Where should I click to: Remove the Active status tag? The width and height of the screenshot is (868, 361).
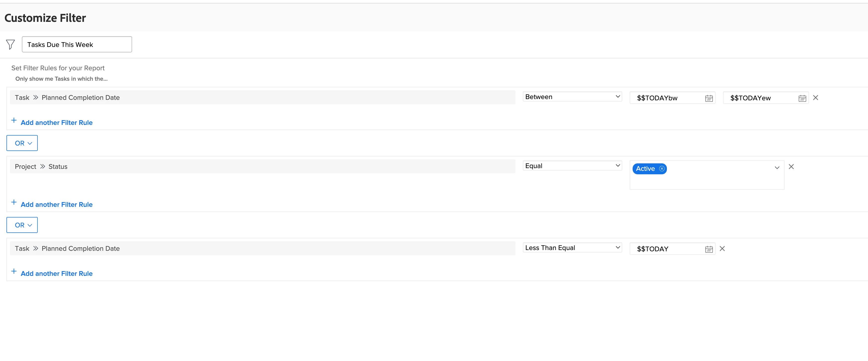662,169
